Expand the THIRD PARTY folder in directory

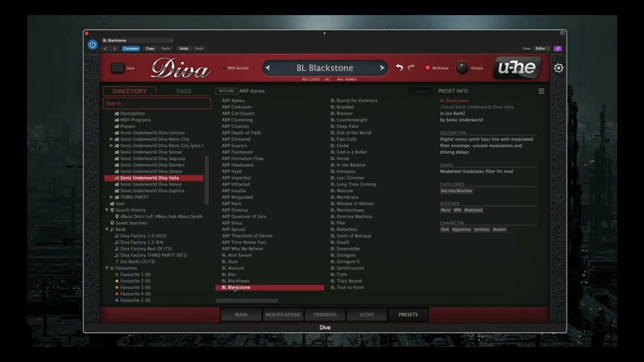[111, 197]
